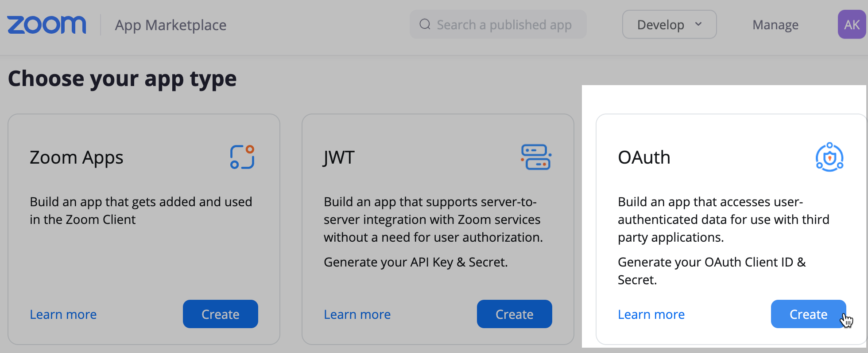Open Learn more for OAuth
The width and height of the screenshot is (868, 353).
pos(651,314)
